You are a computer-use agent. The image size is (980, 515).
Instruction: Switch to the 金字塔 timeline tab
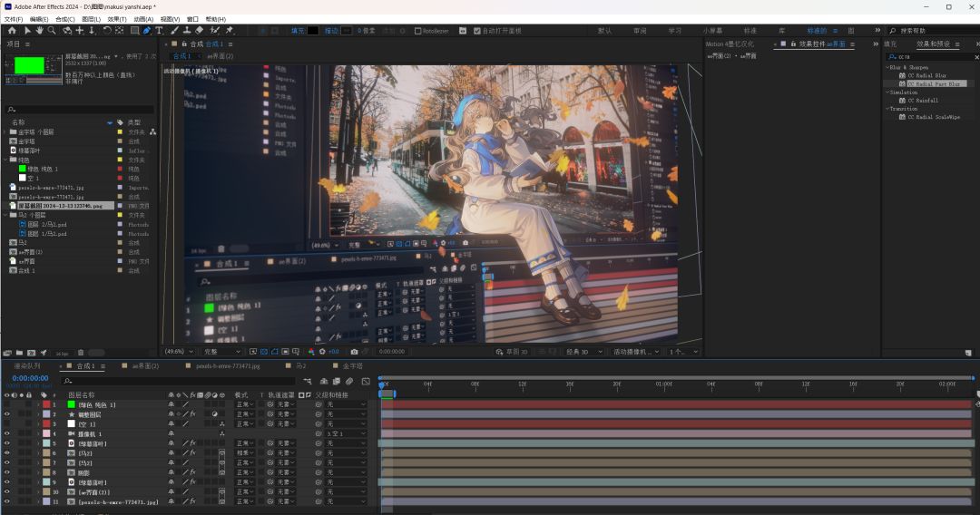click(351, 366)
